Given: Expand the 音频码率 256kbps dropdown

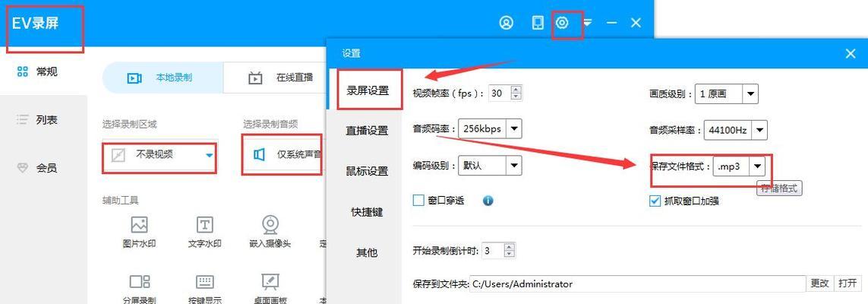Looking at the screenshot, I should click(x=513, y=129).
